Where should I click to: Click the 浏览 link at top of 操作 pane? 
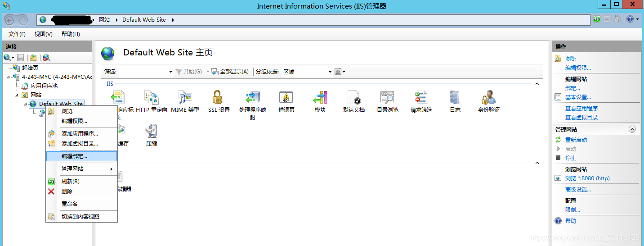pos(571,59)
